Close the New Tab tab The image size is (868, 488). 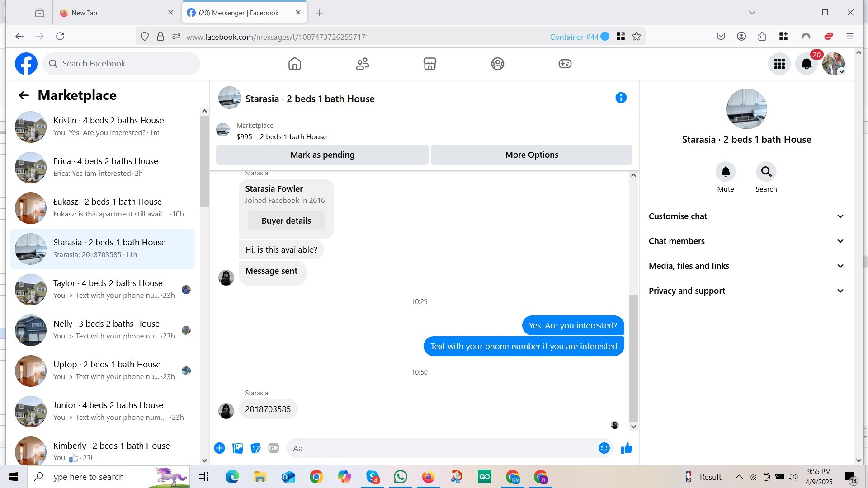(170, 13)
